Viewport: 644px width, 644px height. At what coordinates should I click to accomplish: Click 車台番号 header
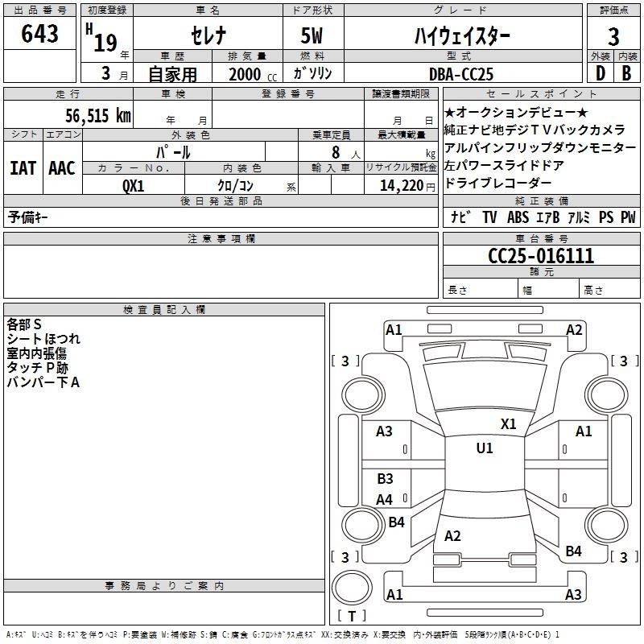(542, 238)
